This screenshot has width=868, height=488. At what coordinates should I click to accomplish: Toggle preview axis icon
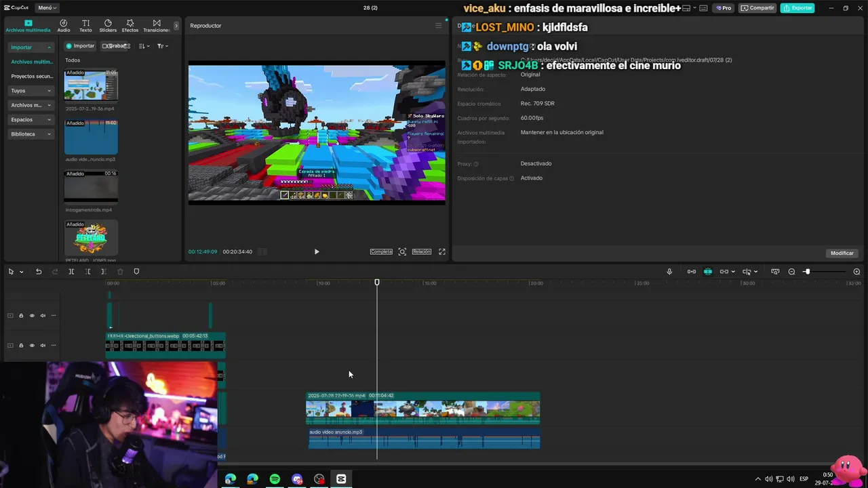[x=747, y=272]
